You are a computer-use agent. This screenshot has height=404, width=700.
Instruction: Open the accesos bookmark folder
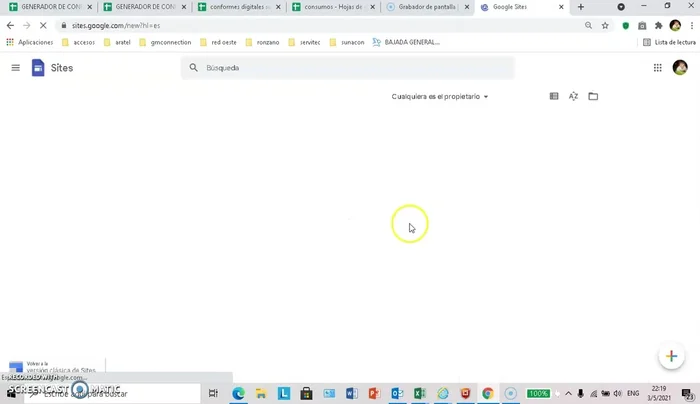click(79, 42)
